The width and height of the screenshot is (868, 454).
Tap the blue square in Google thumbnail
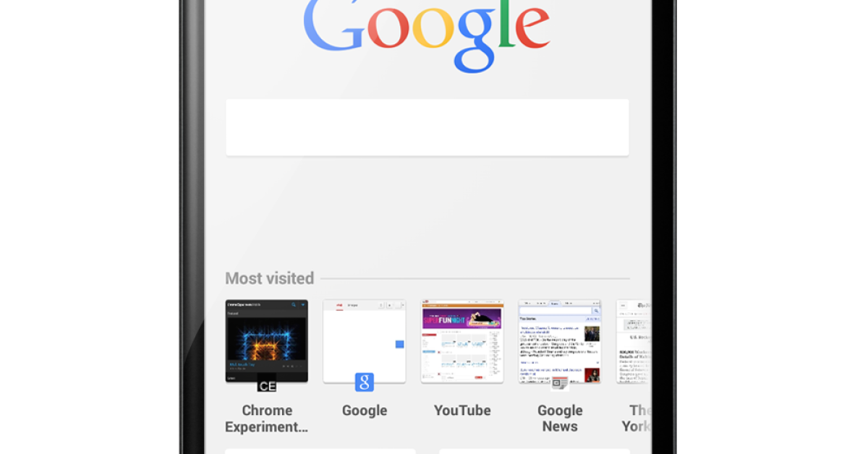click(x=399, y=344)
